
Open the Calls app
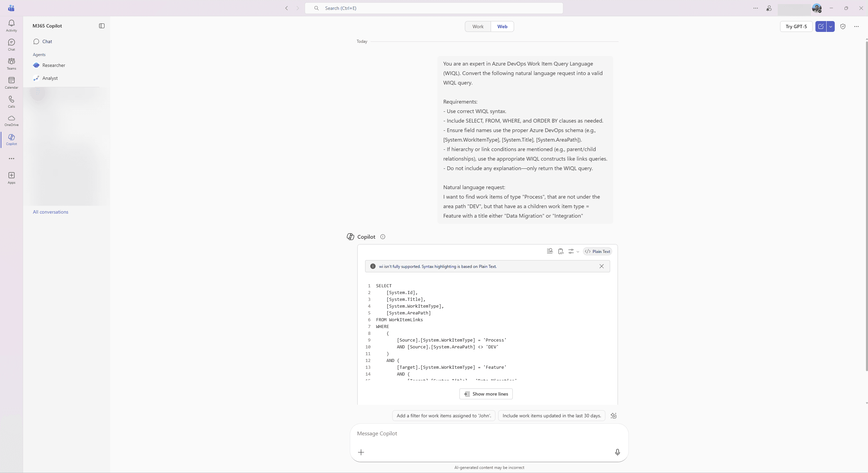click(x=11, y=102)
